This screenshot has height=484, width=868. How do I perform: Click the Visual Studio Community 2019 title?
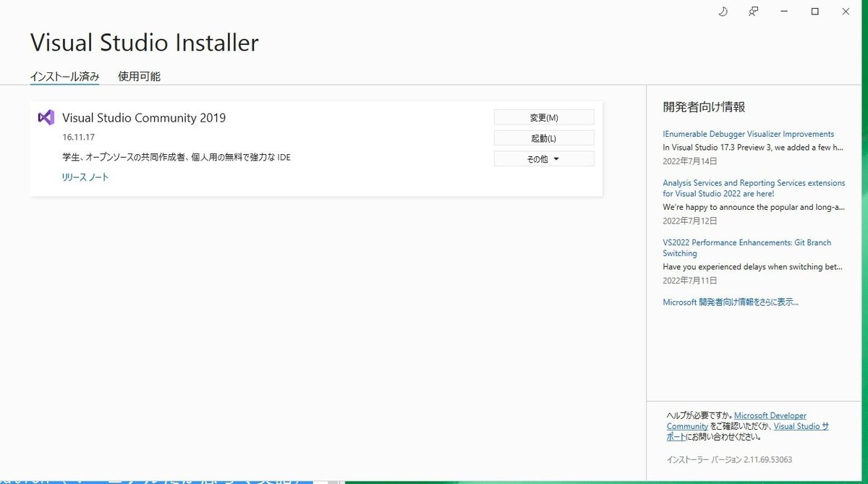(144, 118)
